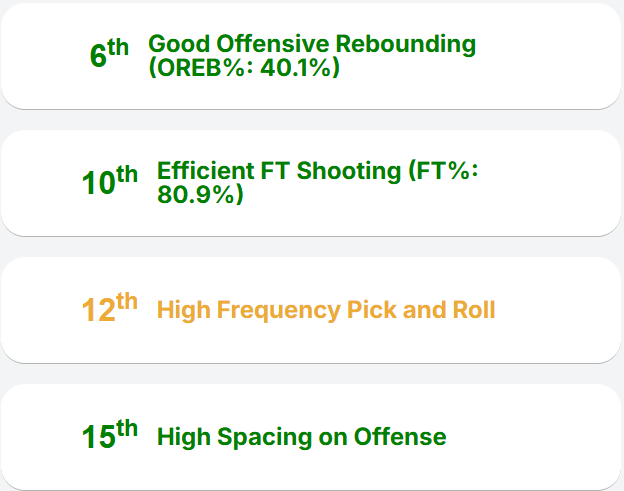This screenshot has width=624, height=491.
Task: Click the 6th rank number
Action: 108,55
